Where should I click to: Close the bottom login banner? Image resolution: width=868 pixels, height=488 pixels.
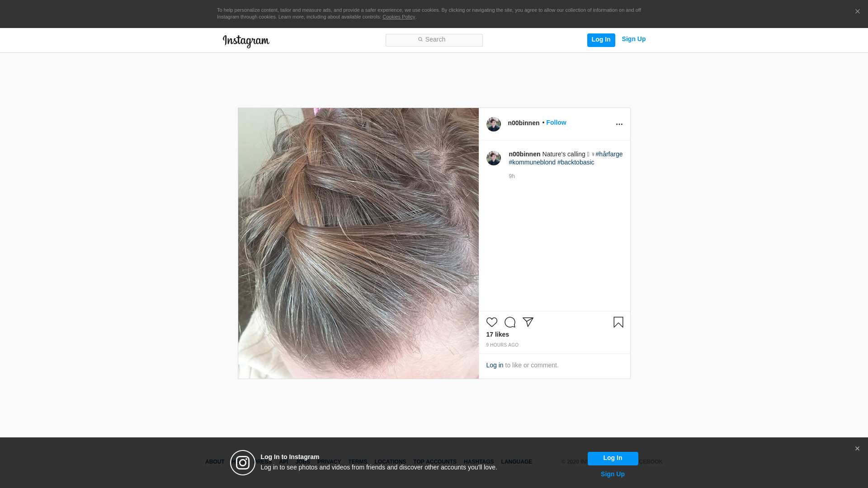(x=857, y=449)
